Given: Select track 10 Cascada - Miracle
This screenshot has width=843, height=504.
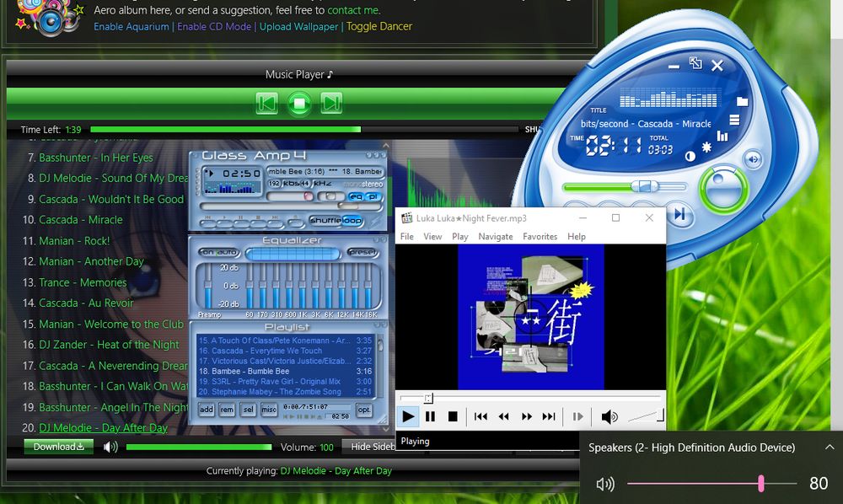Looking at the screenshot, I should (x=81, y=220).
